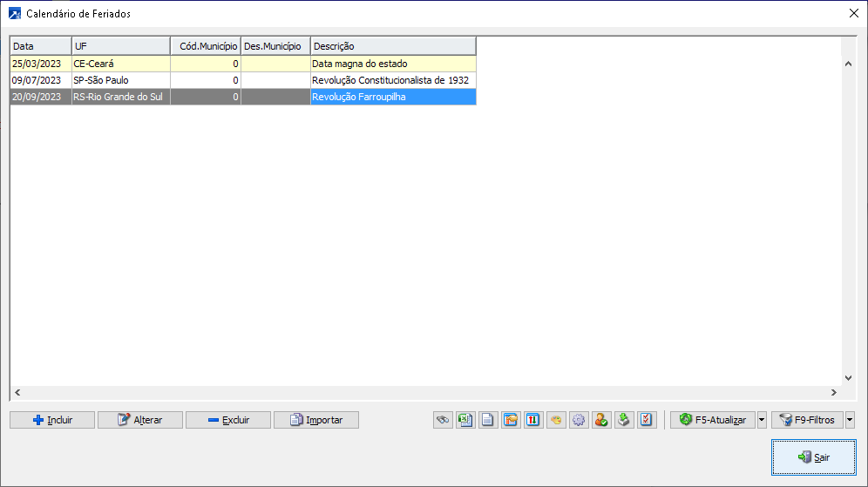This screenshot has width=868, height=487.
Task: Open the color palette icon
Action: tap(556, 420)
